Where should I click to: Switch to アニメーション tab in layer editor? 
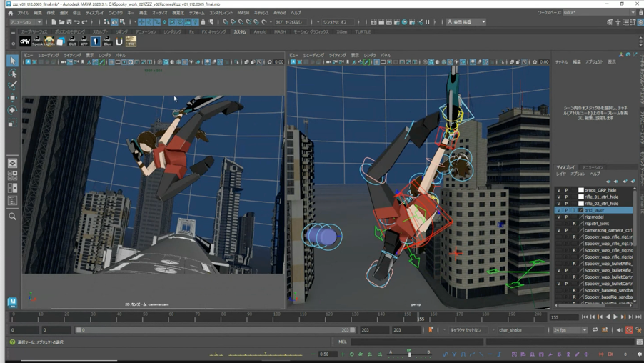(x=592, y=167)
